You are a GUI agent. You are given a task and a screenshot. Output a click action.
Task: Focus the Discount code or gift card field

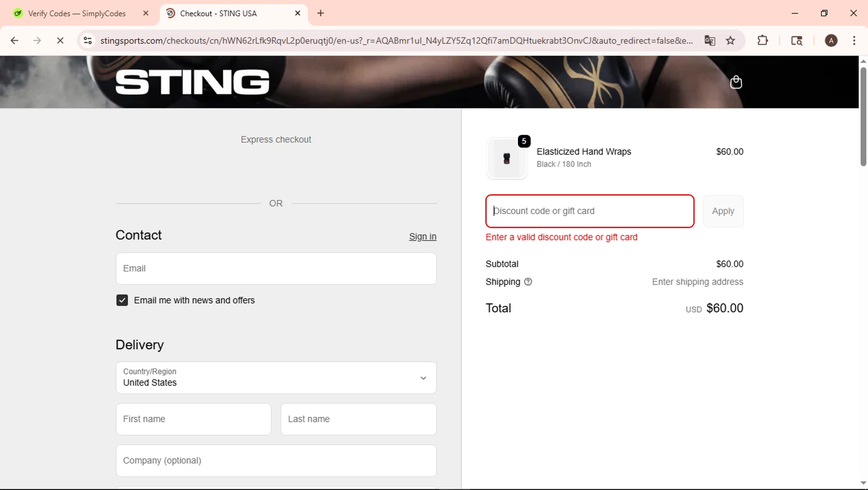click(x=590, y=211)
